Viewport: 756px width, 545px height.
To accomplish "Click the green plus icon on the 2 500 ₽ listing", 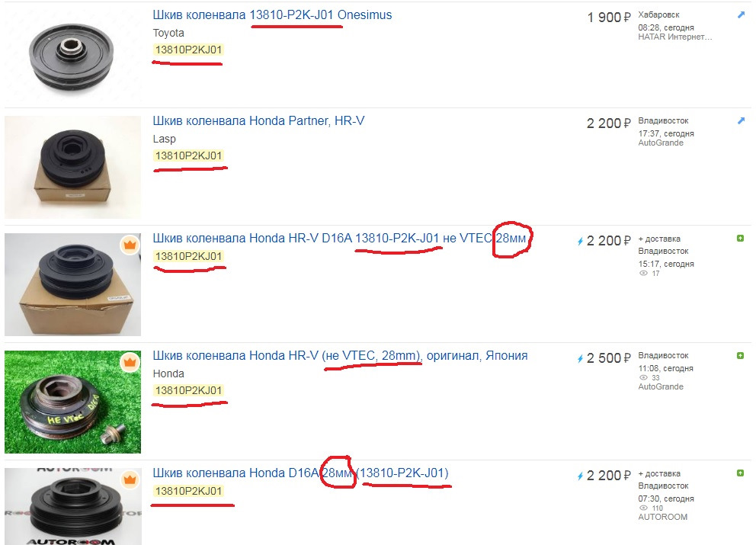I will (x=740, y=355).
